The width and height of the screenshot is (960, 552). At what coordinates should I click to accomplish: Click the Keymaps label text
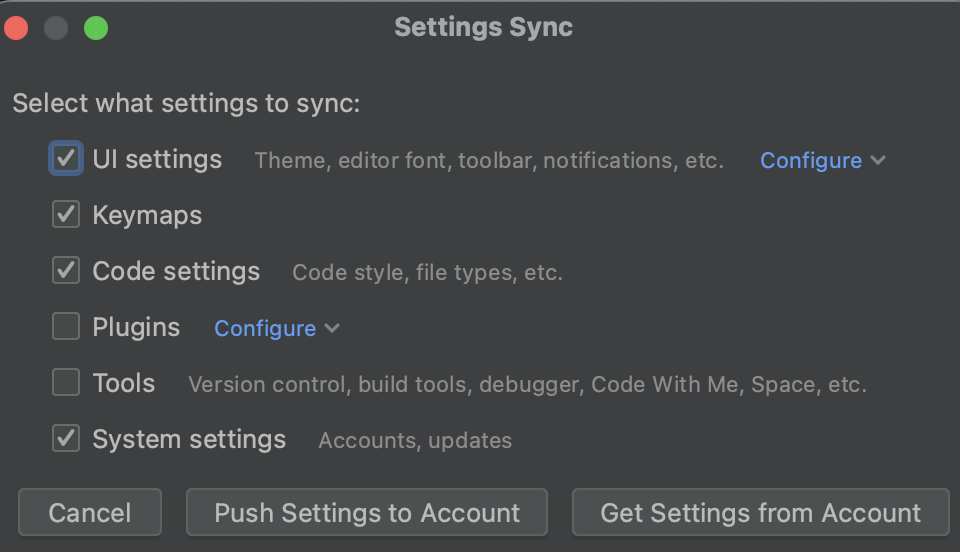click(147, 215)
